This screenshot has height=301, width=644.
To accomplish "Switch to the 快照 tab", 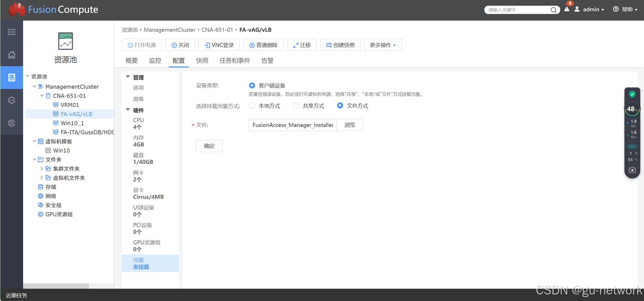I will point(202,61).
